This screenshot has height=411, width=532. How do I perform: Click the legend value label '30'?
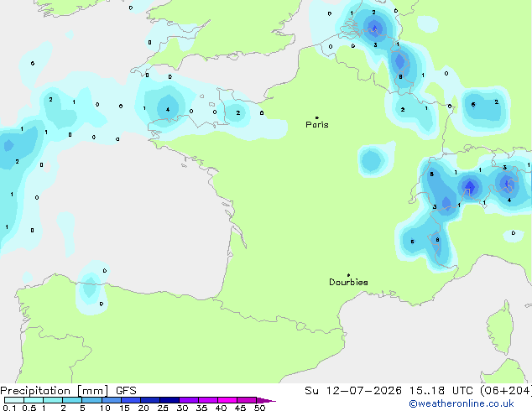[x=182, y=408]
